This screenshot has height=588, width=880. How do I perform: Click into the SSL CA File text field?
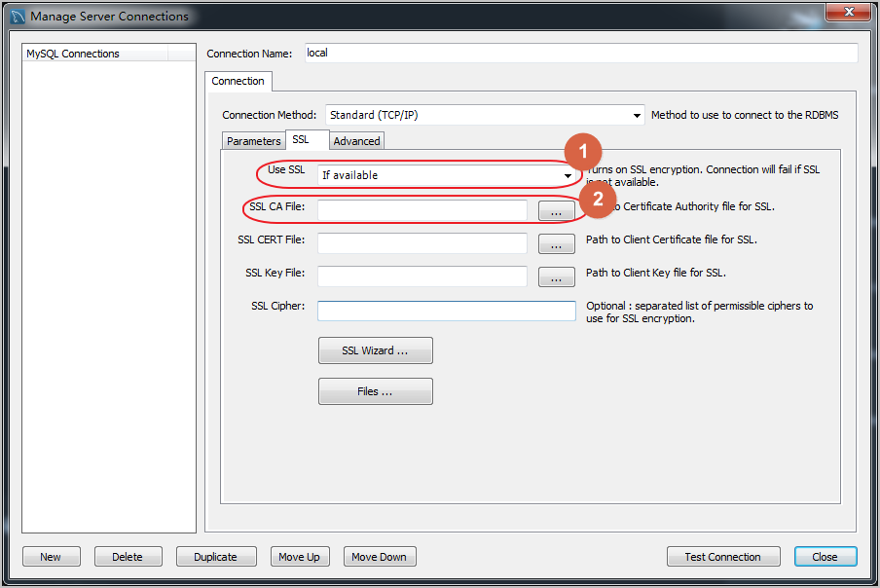pyautogui.click(x=422, y=211)
